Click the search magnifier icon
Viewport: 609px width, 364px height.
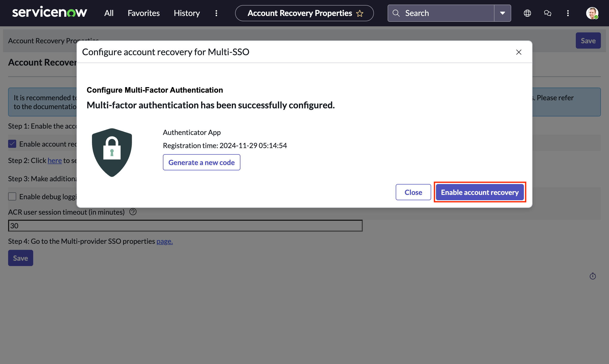pos(396,13)
